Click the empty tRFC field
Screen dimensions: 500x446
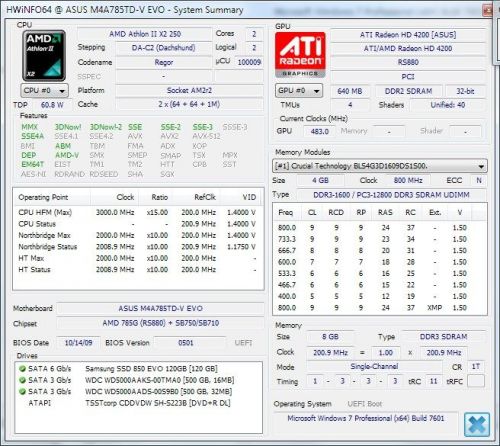pyautogui.click(x=476, y=381)
